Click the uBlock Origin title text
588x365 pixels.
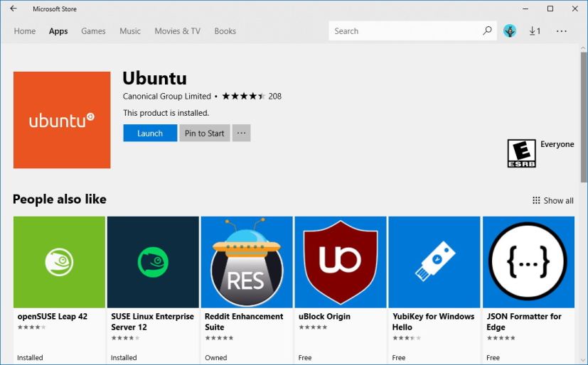(x=324, y=316)
